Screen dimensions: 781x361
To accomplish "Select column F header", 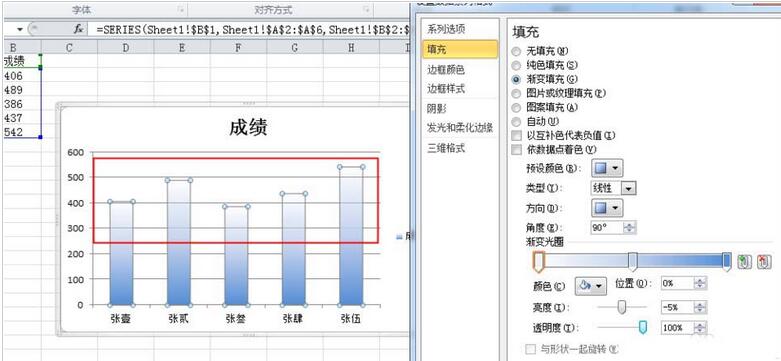I will point(238,47).
